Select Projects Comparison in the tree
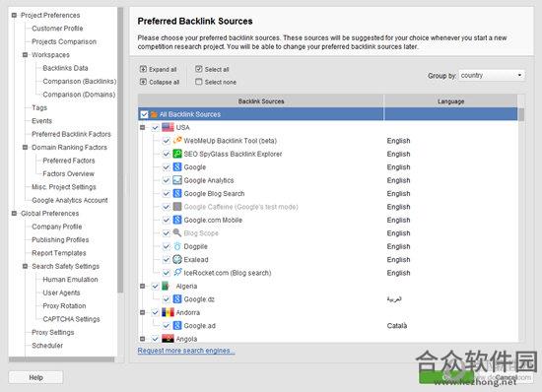The image size is (542, 392). click(x=64, y=41)
